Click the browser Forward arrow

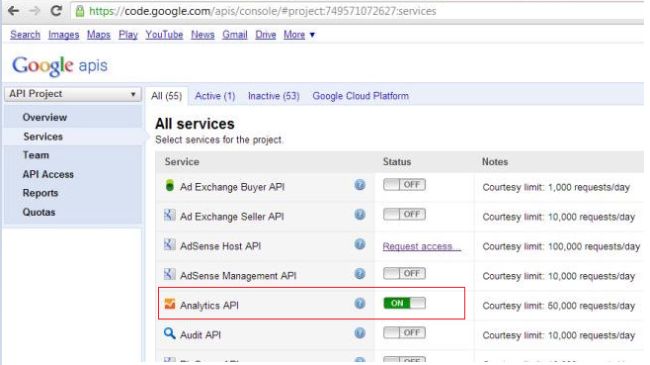point(34,11)
